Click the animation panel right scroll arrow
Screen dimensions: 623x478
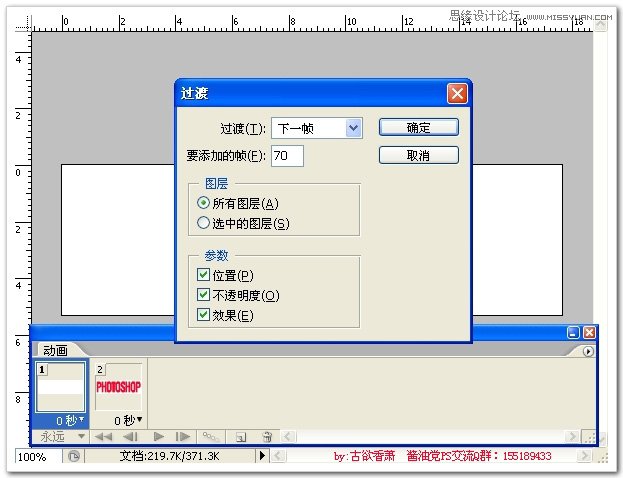pos(573,437)
